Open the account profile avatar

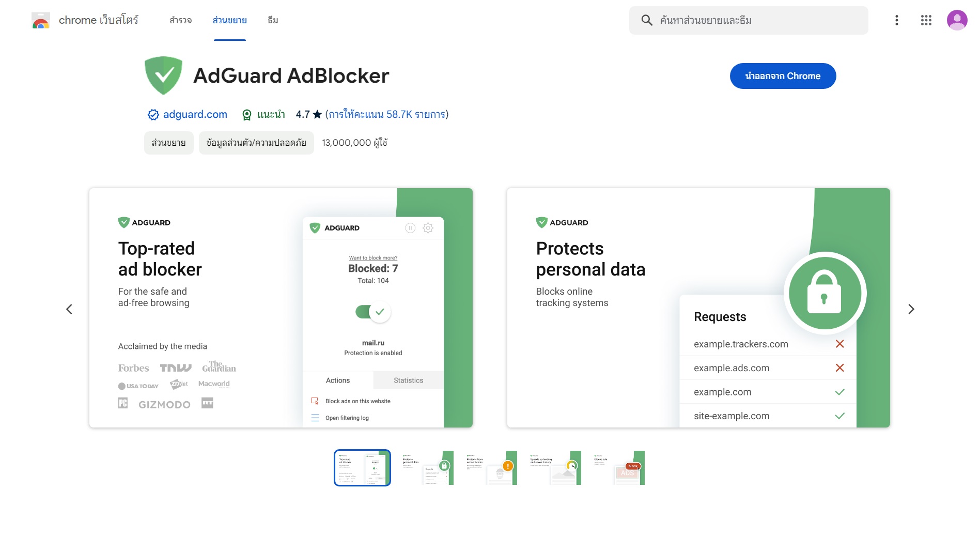click(957, 20)
